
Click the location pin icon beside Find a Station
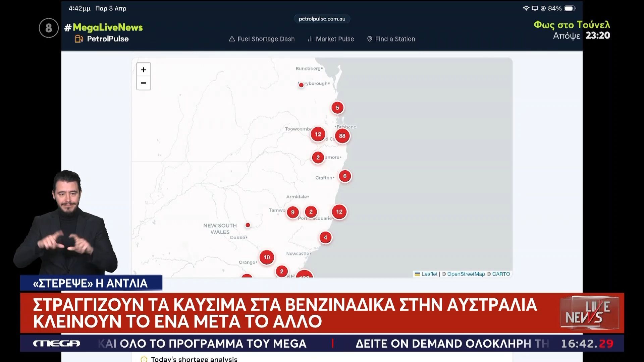370,39
